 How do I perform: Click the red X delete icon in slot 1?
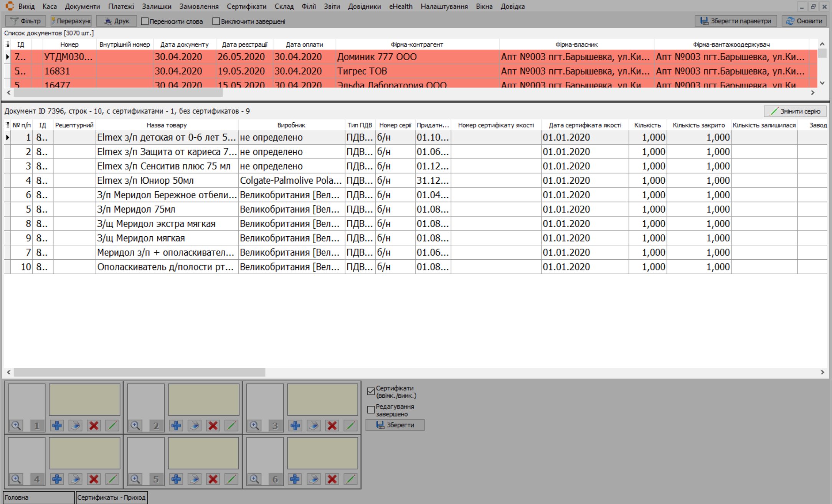(94, 425)
